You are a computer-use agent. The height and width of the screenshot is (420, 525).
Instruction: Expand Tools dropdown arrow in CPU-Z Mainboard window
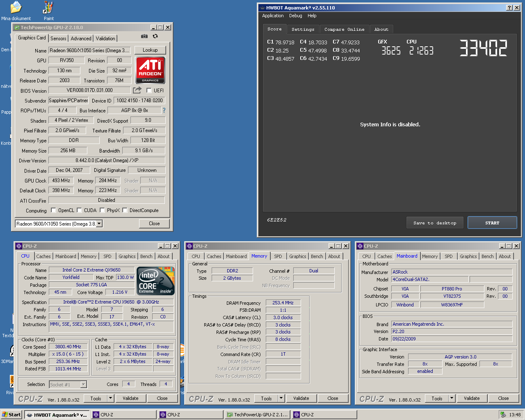452,398
